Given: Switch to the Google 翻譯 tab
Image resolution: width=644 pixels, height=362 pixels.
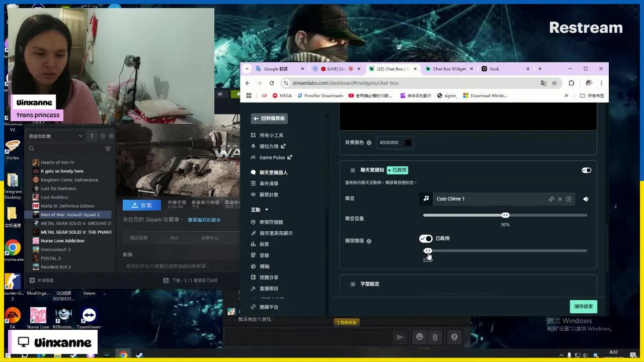Looking at the screenshot, I should coord(281,69).
